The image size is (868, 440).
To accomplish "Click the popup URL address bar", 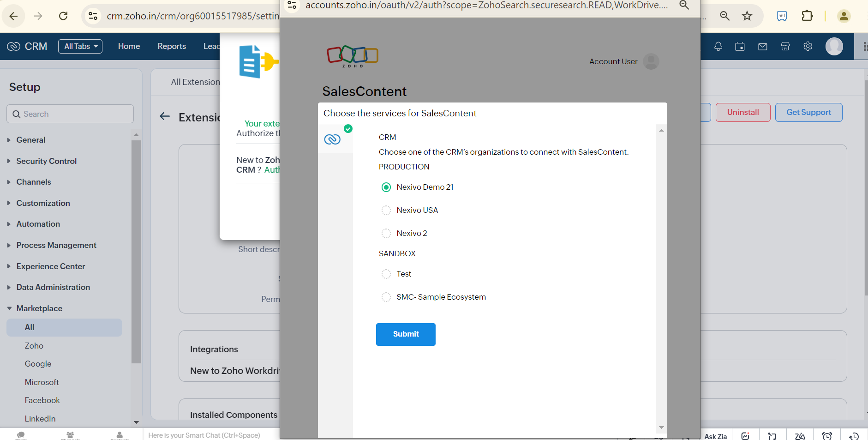I will pos(486,5).
